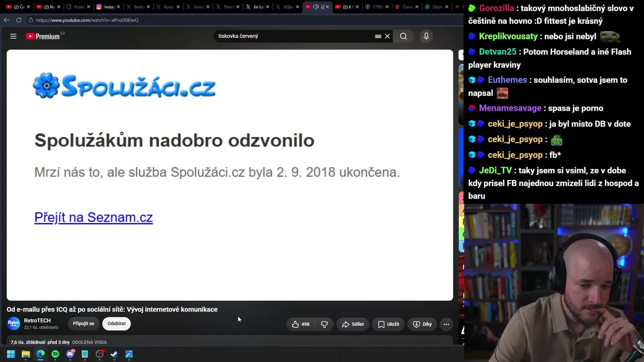Open Discord from the taskbar
The width and height of the screenshot is (644, 362).
tap(70, 354)
